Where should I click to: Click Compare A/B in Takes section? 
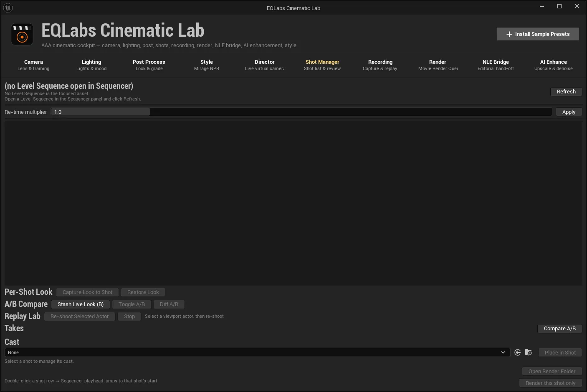tap(559, 329)
